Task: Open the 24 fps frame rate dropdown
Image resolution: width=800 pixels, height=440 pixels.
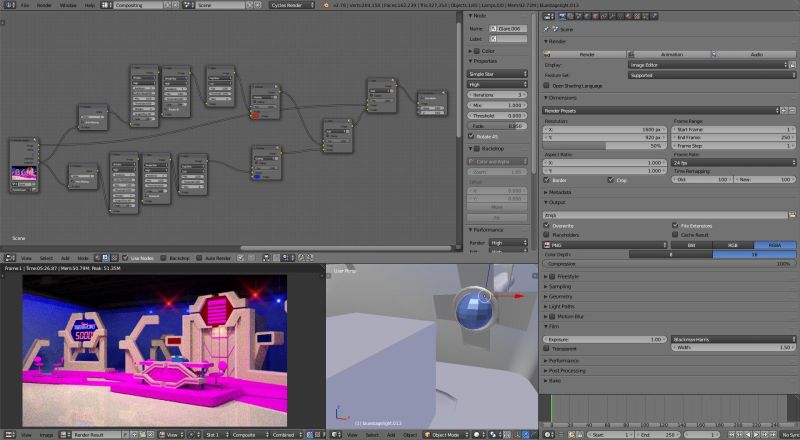Action: [x=734, y=163]
